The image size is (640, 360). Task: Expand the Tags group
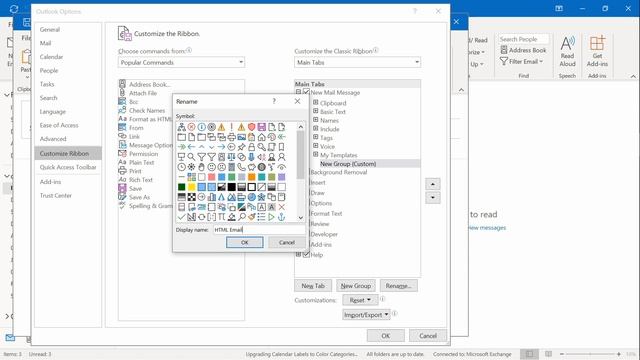(x=316, y=137)
